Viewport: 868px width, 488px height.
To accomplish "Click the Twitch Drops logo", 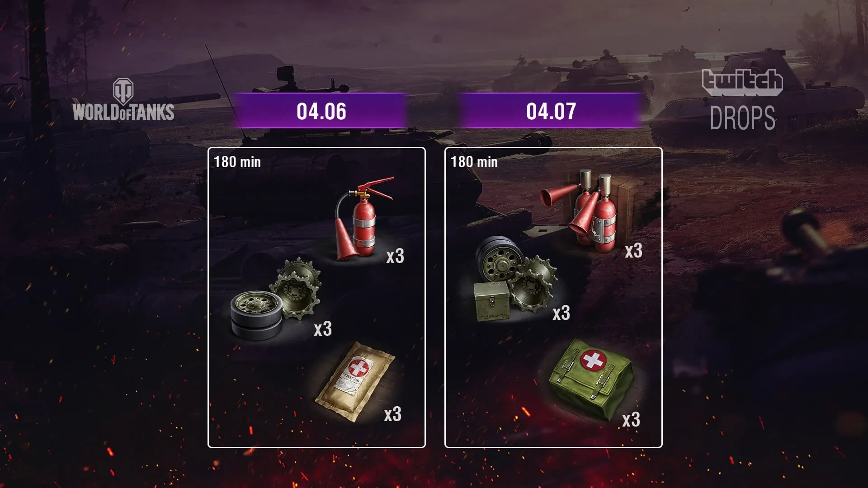I will tap(742, 99).
